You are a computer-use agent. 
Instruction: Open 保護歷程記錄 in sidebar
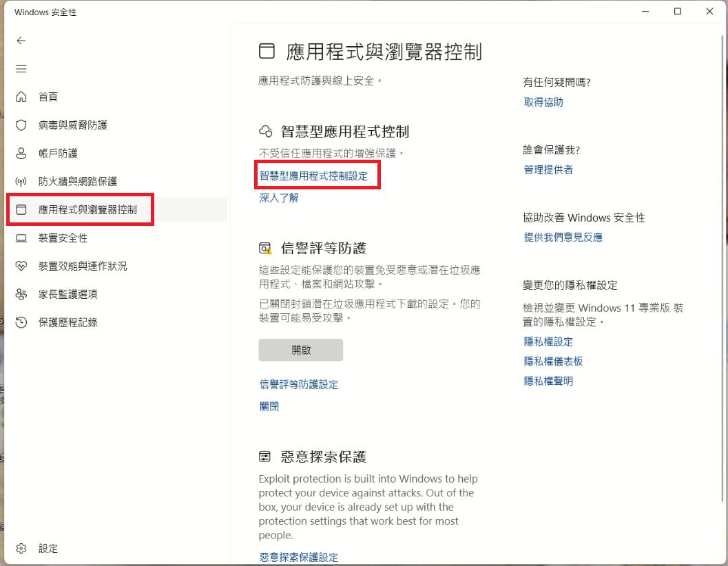[67, 322]
